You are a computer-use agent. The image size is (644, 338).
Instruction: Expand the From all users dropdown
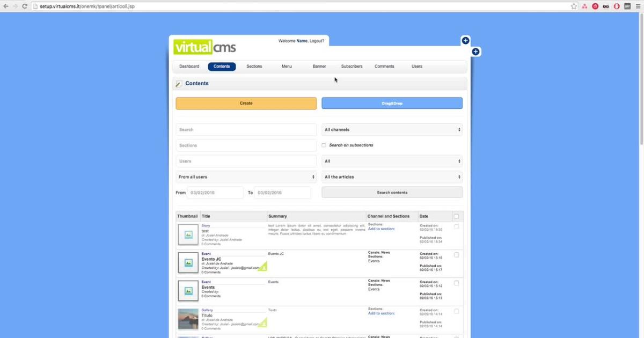(246, 177)
